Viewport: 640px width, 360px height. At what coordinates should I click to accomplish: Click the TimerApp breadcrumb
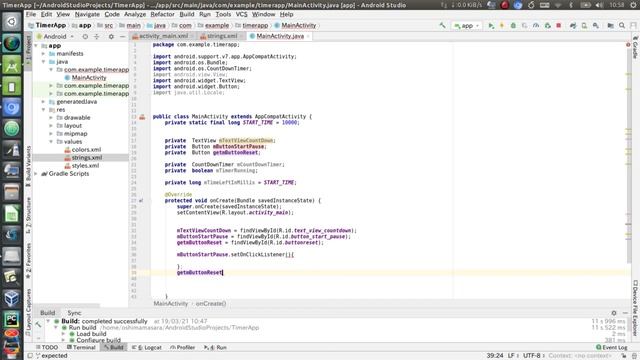click(x=47, y=25)
